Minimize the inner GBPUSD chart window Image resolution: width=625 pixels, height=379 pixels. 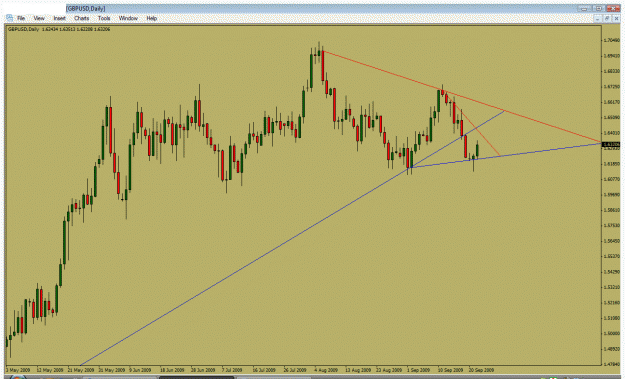pyautogui.click(x=597, y=19)
